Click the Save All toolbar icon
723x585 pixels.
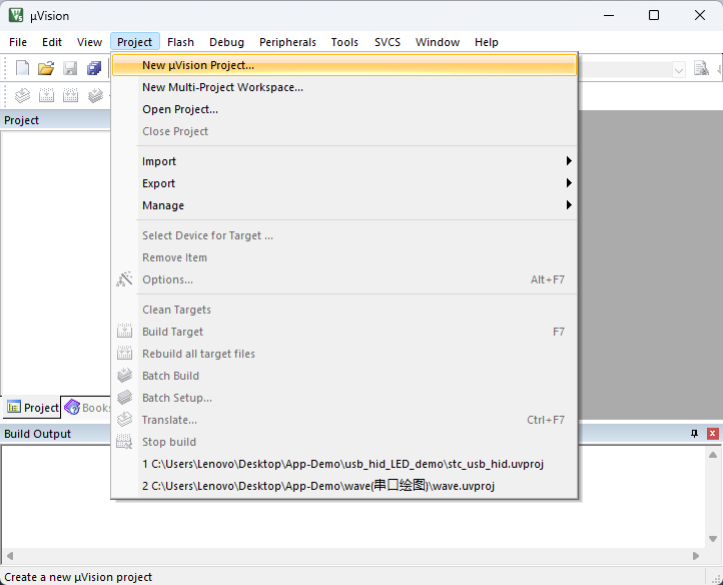point(94,69)
